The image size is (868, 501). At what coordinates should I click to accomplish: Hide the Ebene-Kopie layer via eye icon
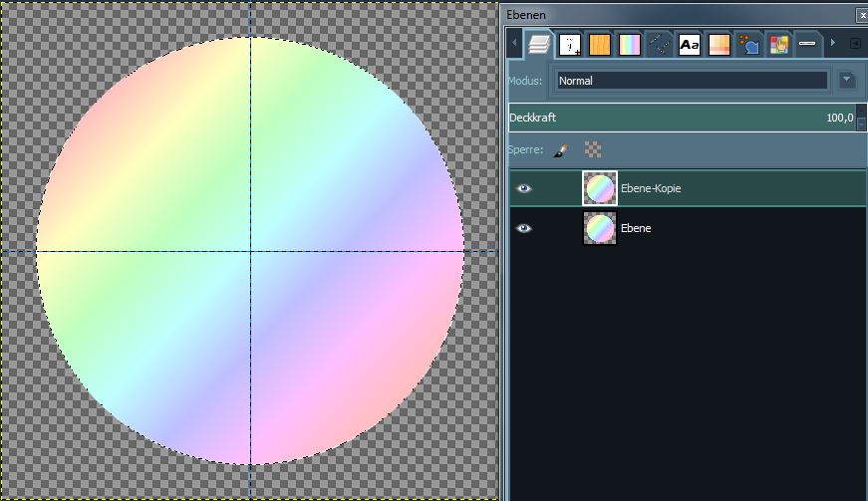pos(524,188)
